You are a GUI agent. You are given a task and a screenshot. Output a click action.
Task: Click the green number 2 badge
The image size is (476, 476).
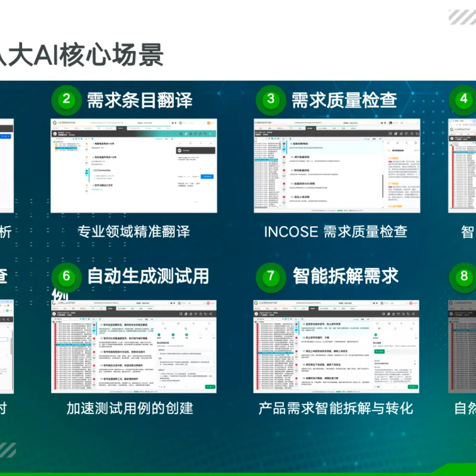tap(67, 99)
